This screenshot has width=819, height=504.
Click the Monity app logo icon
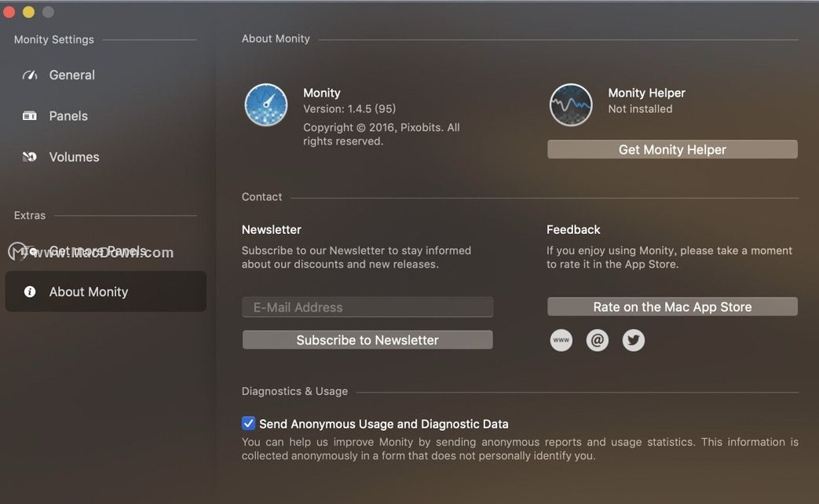(266, 105)
